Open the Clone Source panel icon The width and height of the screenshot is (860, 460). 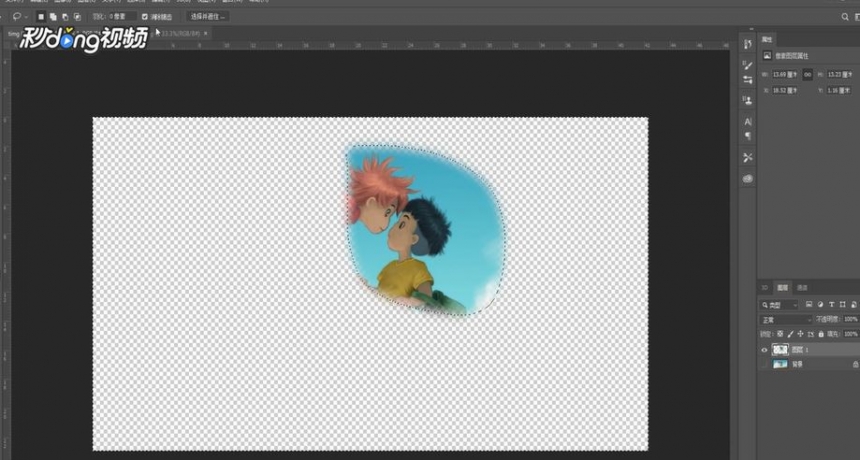[748, 100]
